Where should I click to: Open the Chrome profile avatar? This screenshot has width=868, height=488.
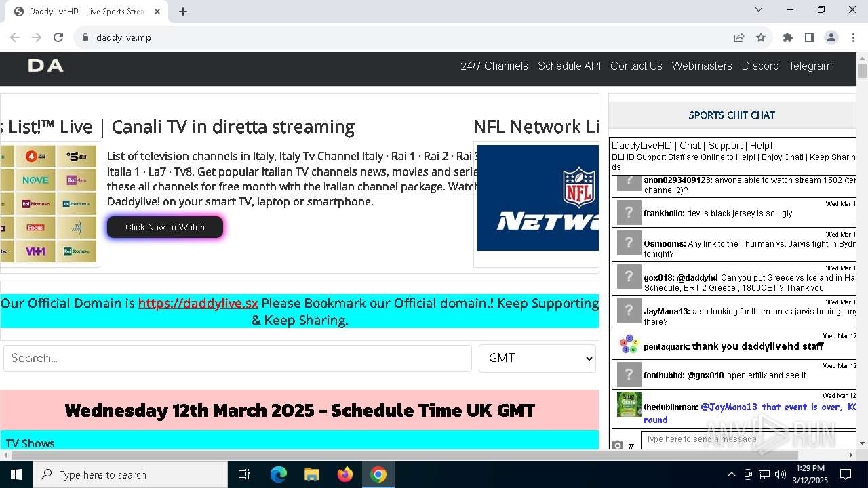click(831, 37)
